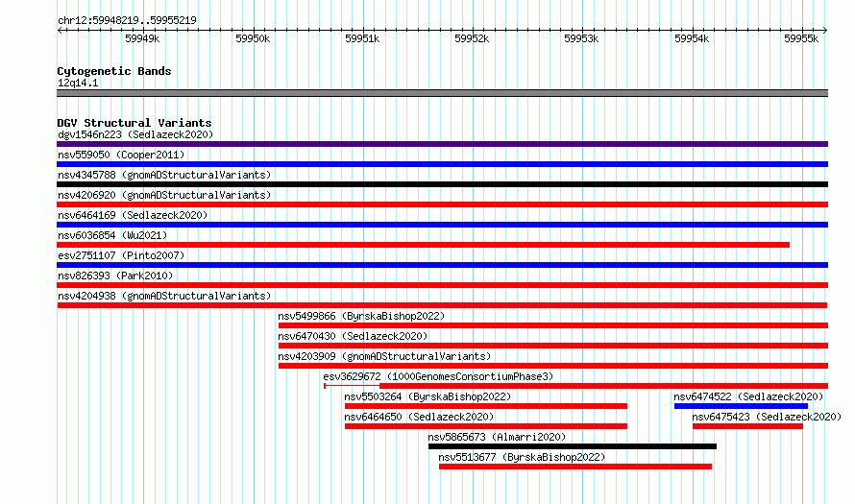Select the red nsv5513677 variant bar
The height and width of the screenshot is (504, 855).
tap(575, 467)
